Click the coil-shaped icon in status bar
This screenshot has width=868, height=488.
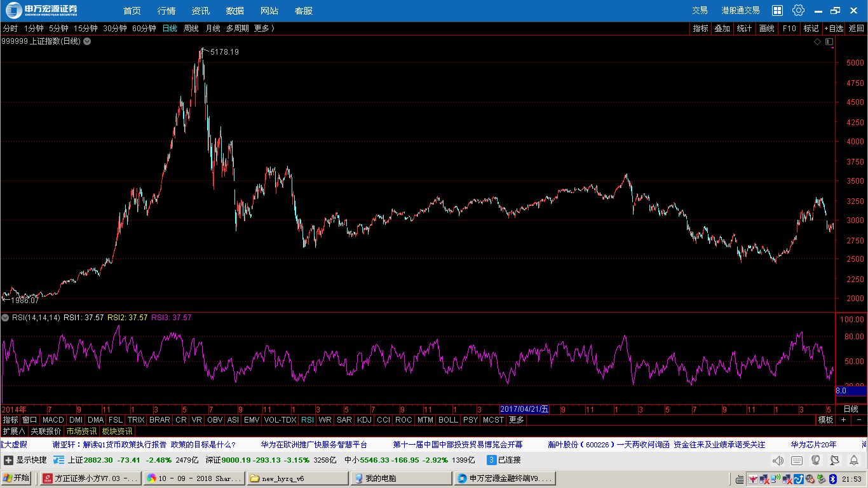click(x=816, y=460)
